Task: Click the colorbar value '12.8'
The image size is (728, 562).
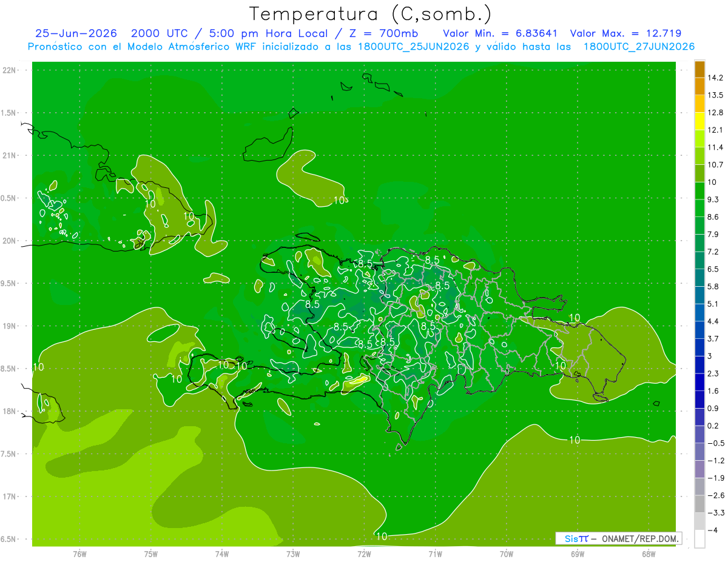Action: coord(716,113)
